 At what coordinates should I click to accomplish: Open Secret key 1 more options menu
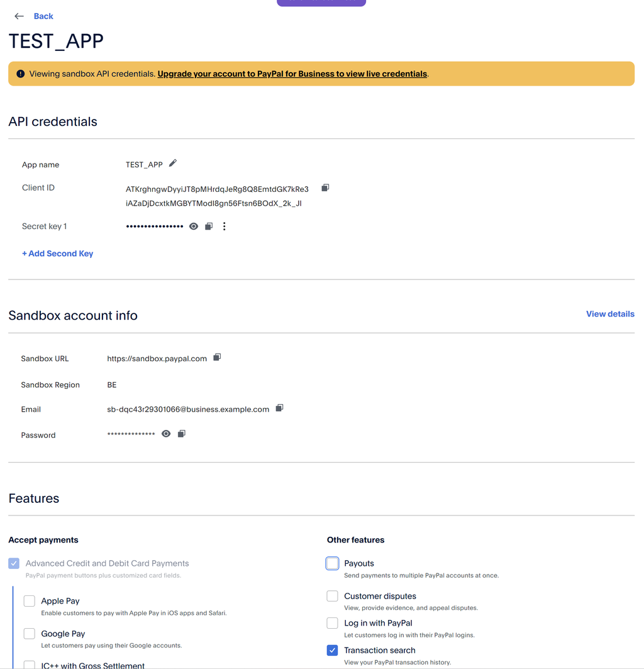pyautogui.click(x=225, y=226)
